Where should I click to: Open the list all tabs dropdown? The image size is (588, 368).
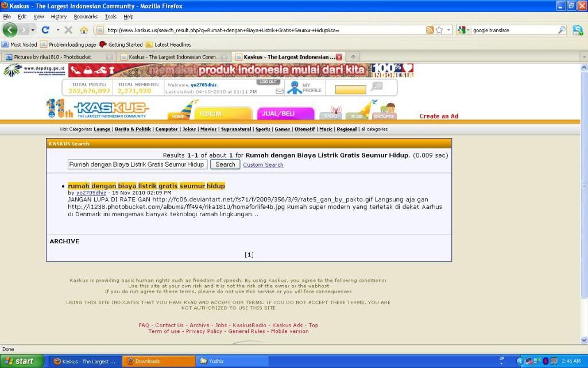[x=584, y=57]
